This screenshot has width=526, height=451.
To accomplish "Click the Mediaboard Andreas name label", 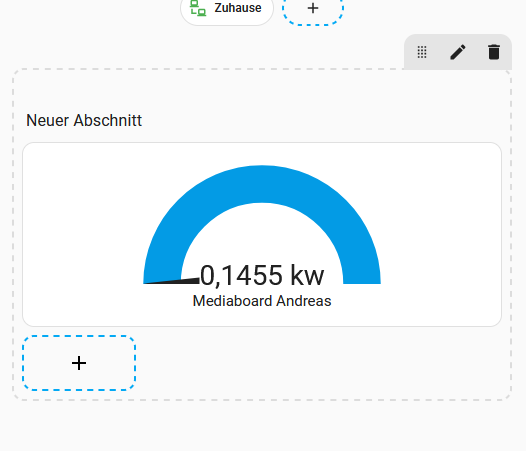I will (x=262, y=301).
